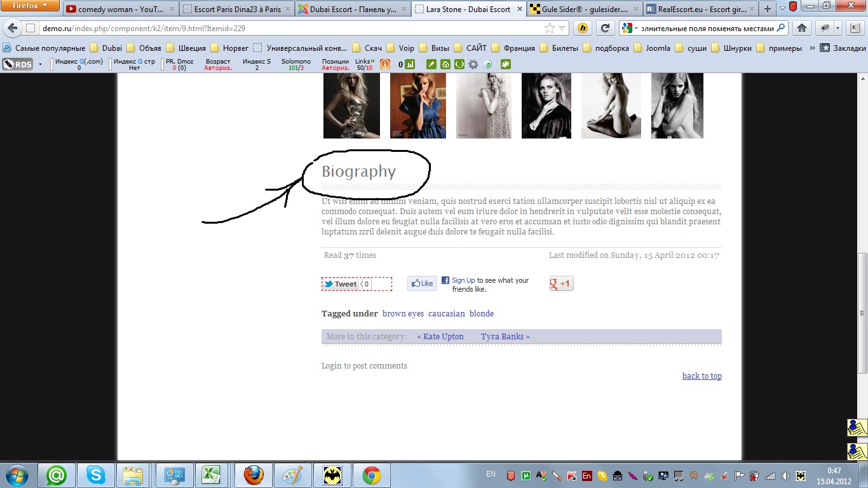
Task: Open the Joomla bookmarks folder
Action: click(651, 48)
